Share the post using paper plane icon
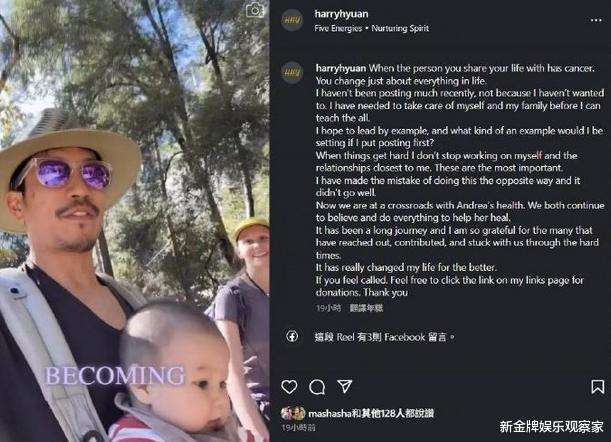 click(344, 386)
